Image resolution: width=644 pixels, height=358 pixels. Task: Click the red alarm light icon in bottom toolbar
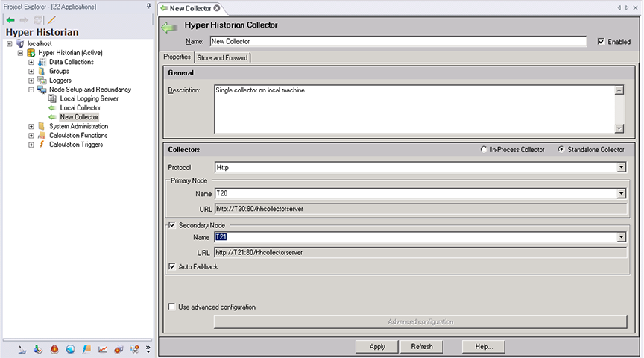coord(54,348)
